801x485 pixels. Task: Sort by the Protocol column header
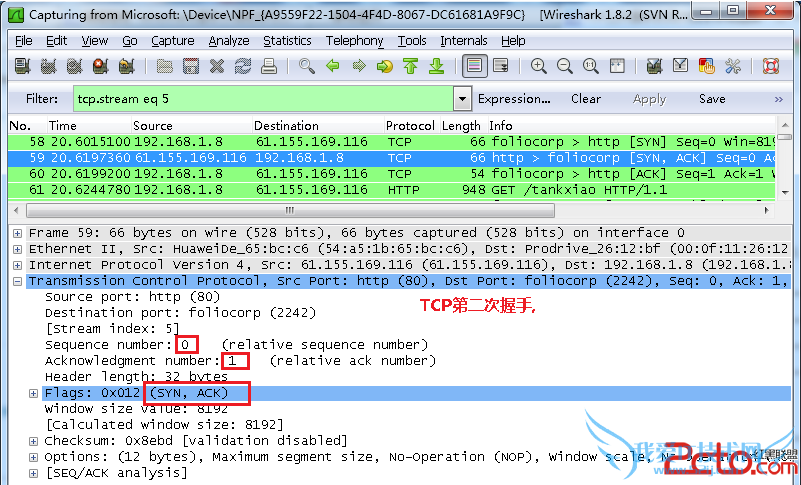click(410, 126)
